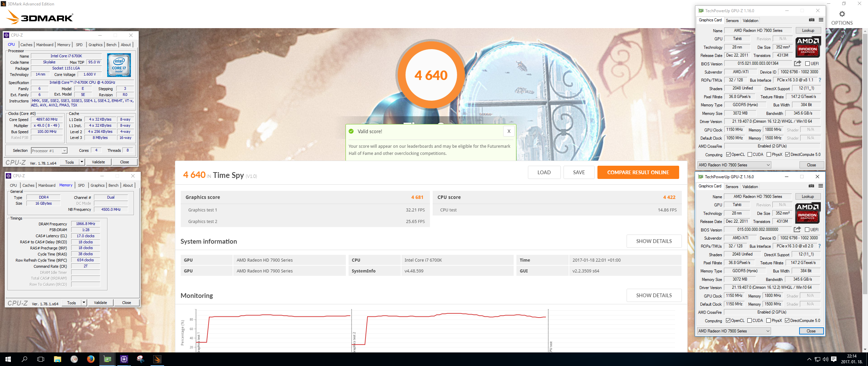This screenshot has width=868, height=366.
Task: Open the Windows Start menu
Action: tap(8, 359)
